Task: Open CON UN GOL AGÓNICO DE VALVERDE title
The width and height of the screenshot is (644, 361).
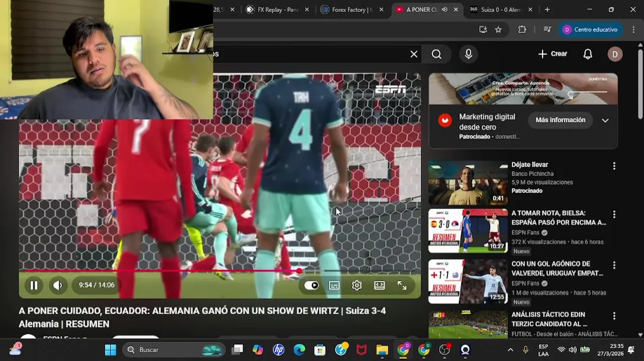Action: tap(557, 268)
